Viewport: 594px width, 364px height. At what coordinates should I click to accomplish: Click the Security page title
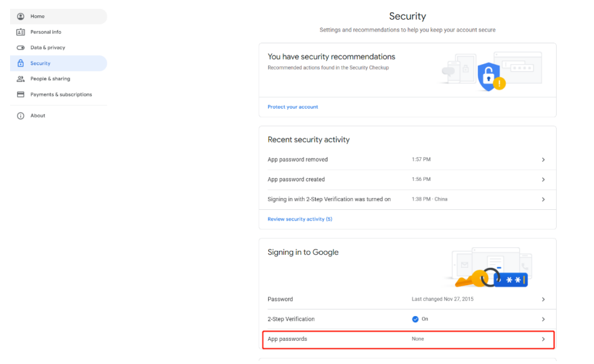click(x=408, y=16)
